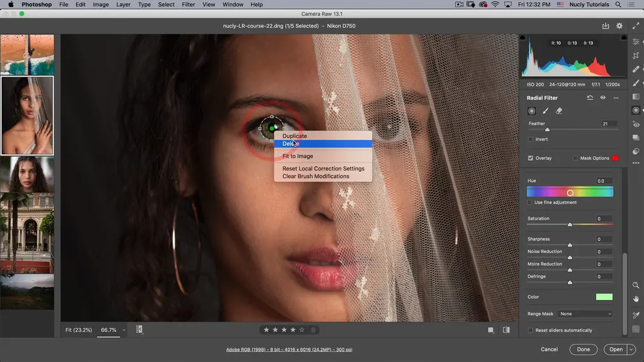Select the Hand pan tool
Image resolution: width=644 pixels, height=362 pixels.
point(636,299)
